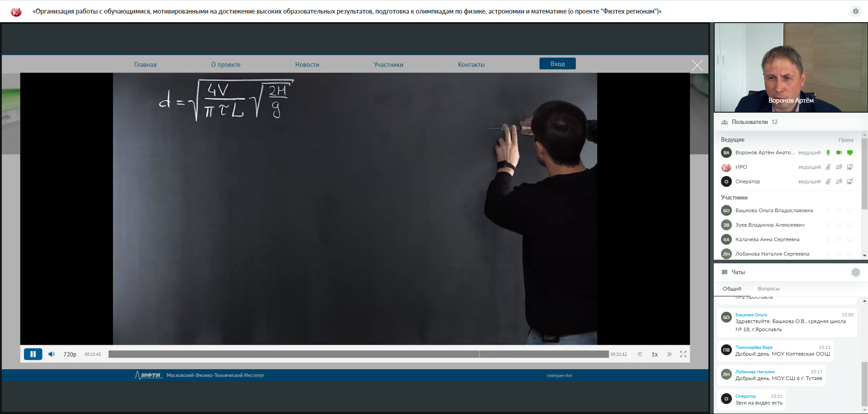The width and height of the screenshot is (868, 414).
Task: Click the БО avatar in participants list
Action: coord(726,211)
